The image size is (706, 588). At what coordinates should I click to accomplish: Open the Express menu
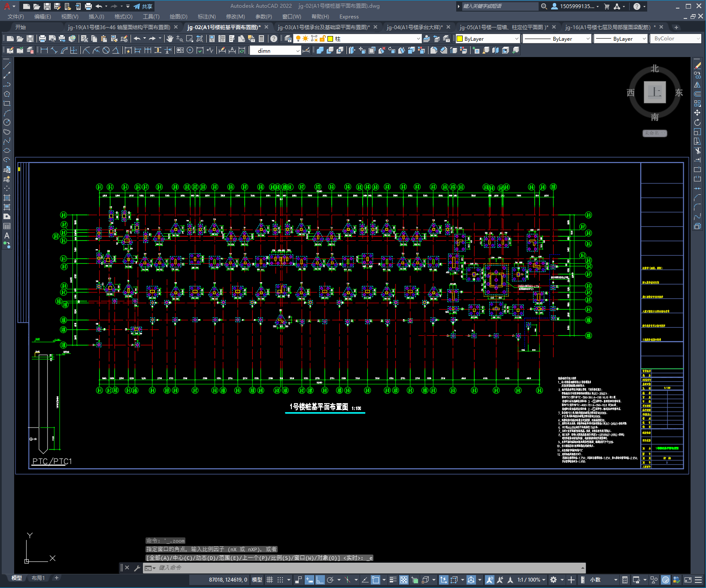349,17
